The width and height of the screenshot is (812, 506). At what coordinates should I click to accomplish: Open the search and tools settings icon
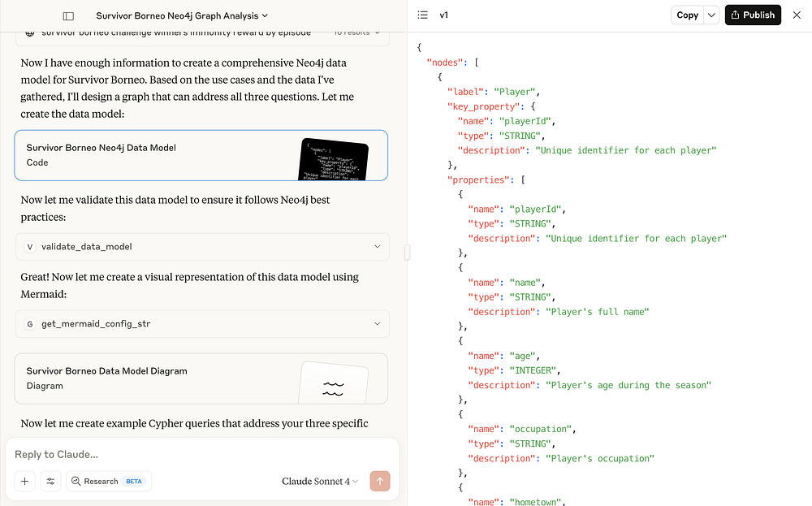coord(50,481)
